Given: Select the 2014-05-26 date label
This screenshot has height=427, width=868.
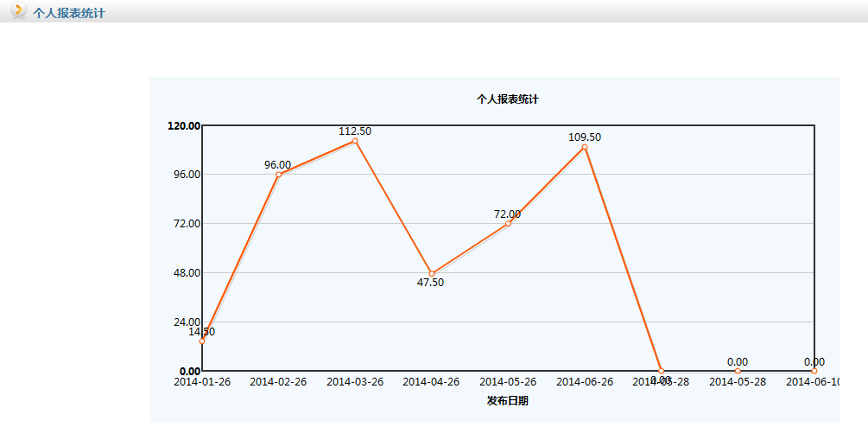Looking at the screenshot, I should click(508, 382).
